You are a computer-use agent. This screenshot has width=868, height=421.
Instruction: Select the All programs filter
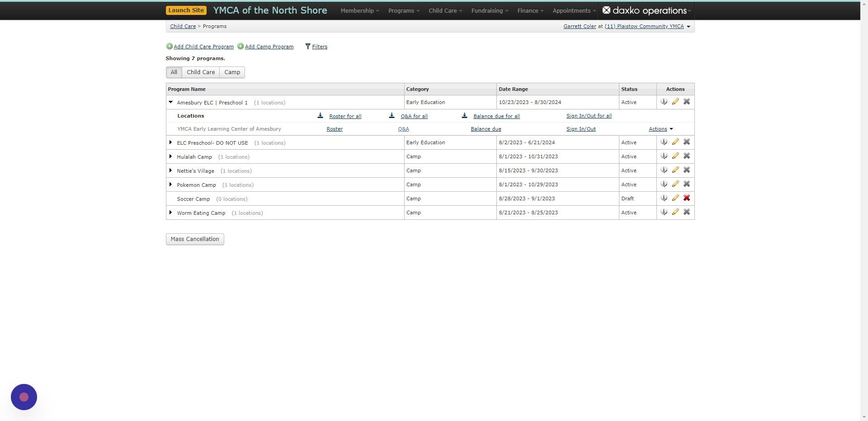(174, 72)
